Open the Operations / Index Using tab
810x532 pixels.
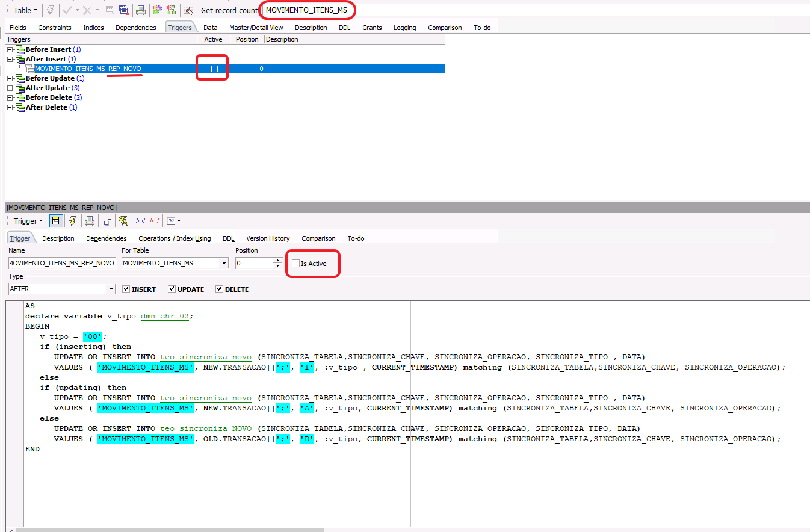pyautogui.click(x=175, y=238)
